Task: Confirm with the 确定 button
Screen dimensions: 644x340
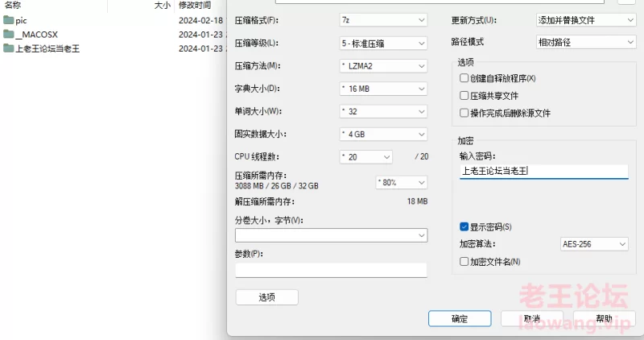Action: (460, 318)
